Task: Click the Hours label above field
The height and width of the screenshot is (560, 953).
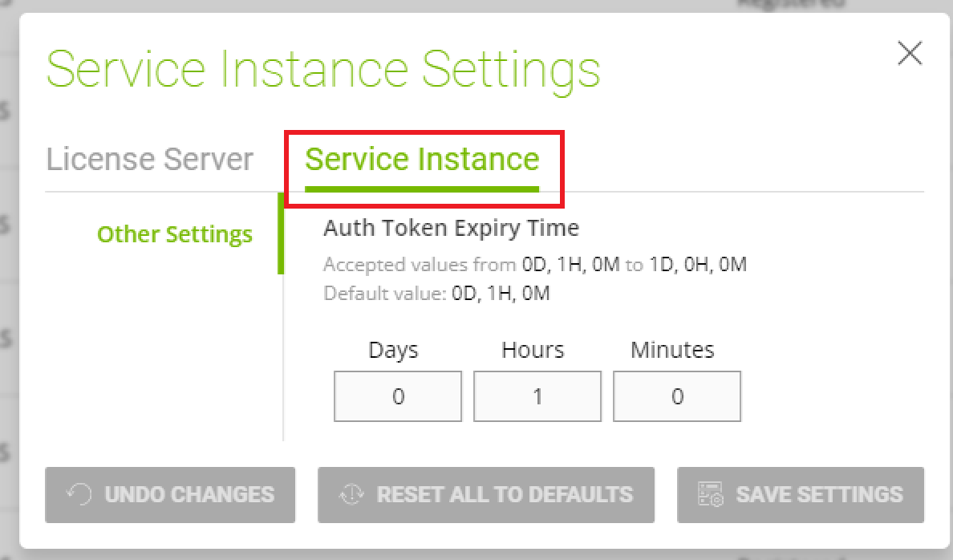Action: 533,350
